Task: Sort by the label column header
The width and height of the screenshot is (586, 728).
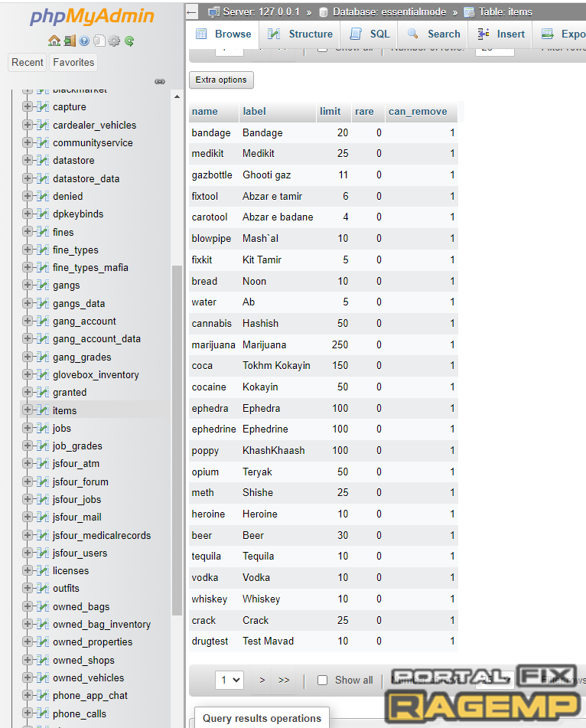Action: point(254,112)
